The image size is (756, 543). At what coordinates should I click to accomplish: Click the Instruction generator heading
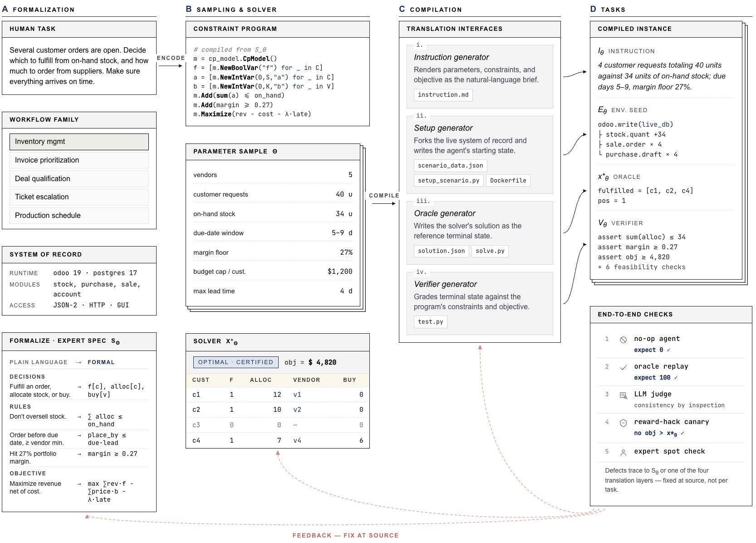click(x=452, y=57)
